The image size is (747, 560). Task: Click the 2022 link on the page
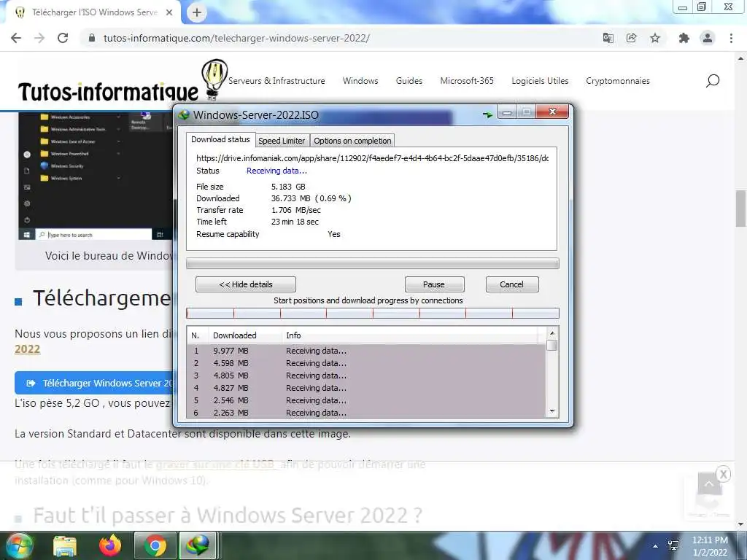pos(27,349)
